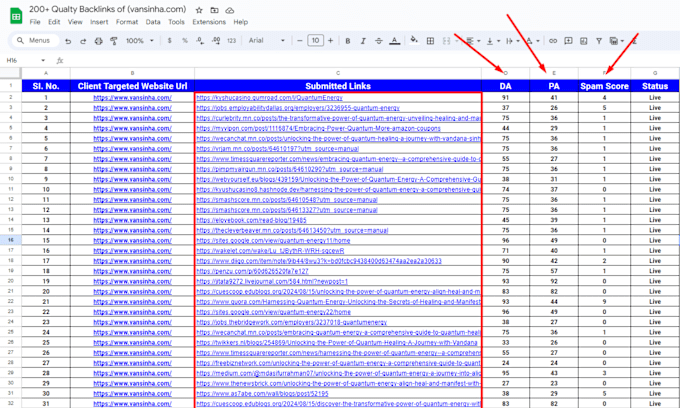Open the Extensions menu
The height and width of the screenshot is (408, 680).
pyautogui.click(x=209, y=22)
